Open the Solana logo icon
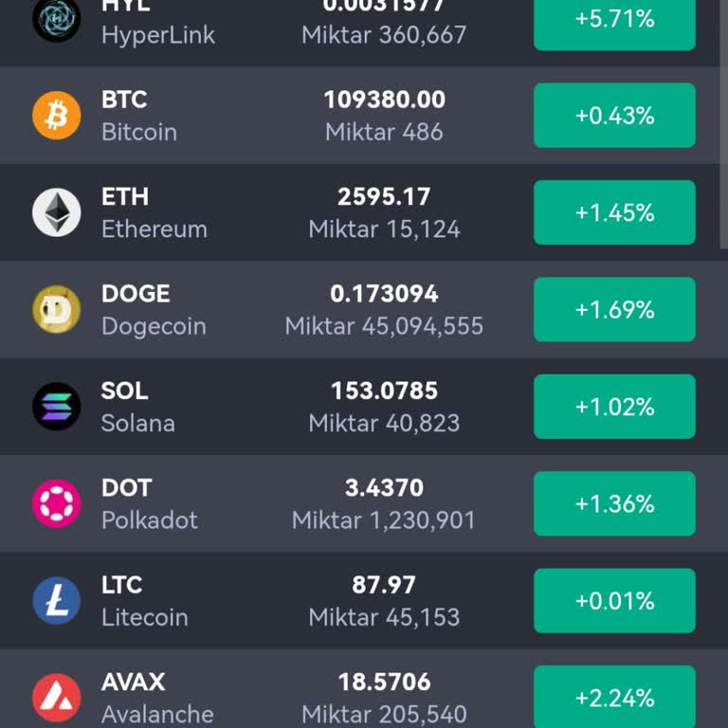Screen dimensions: 728x728 (57, 407)
